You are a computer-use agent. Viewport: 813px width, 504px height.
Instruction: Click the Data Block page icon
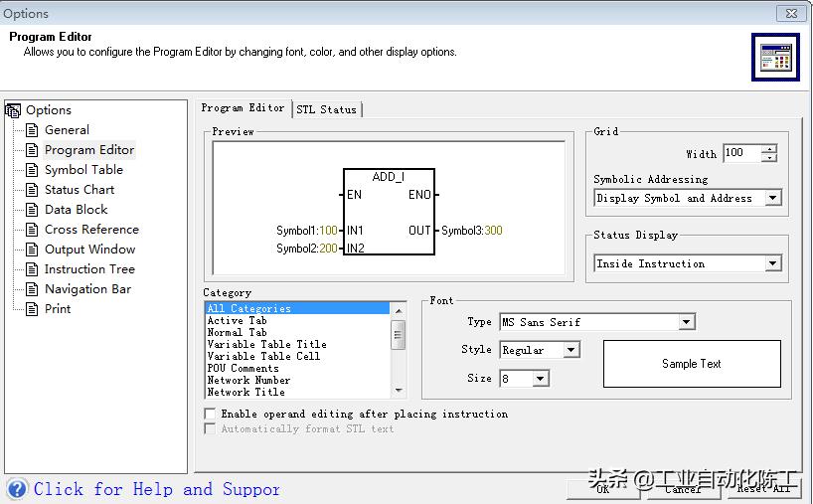(33, 210)
